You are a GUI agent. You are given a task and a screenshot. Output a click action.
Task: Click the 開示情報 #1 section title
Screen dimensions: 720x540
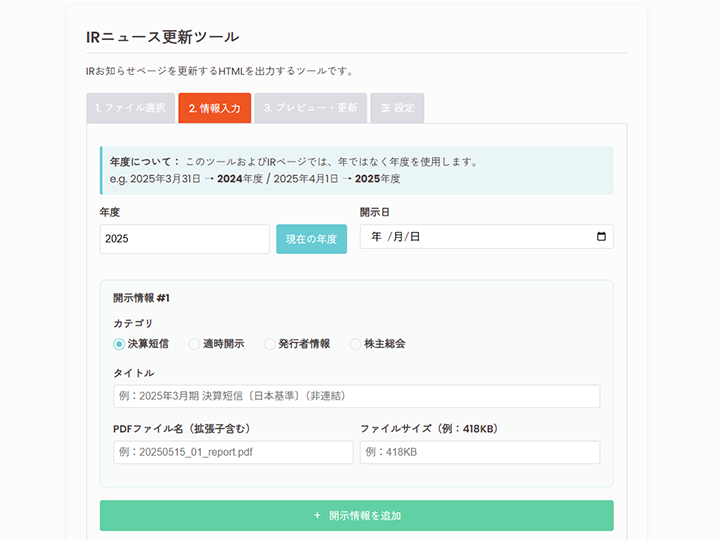(x=141, y=298)
